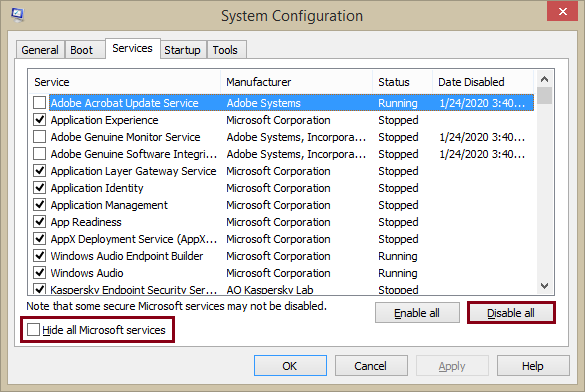Go to the Startup tab
The height and width of the screenshot is (392, 585).
coord(182,50)
